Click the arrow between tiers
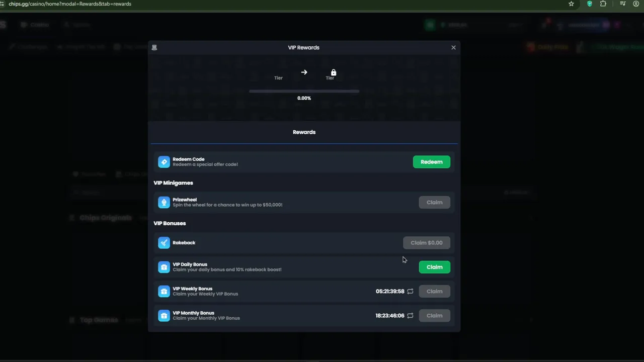644x362 pixels. [304, 72]
